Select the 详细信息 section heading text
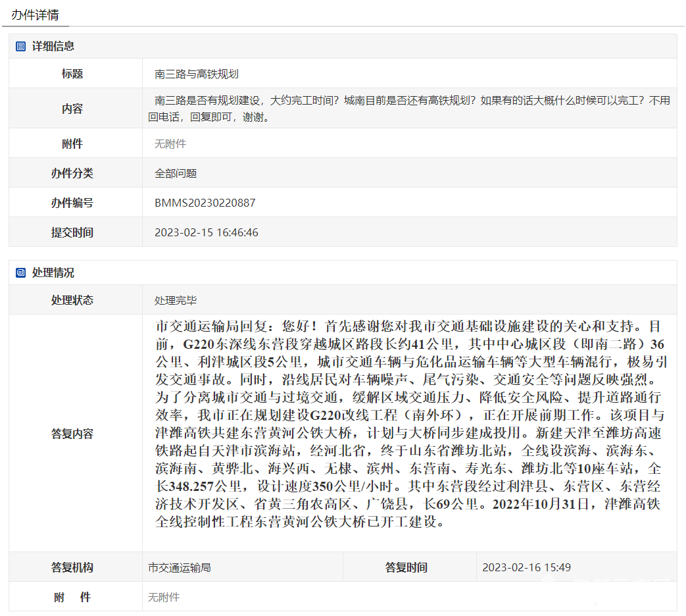This screenshot has width=686, height=616. (53, 47)
